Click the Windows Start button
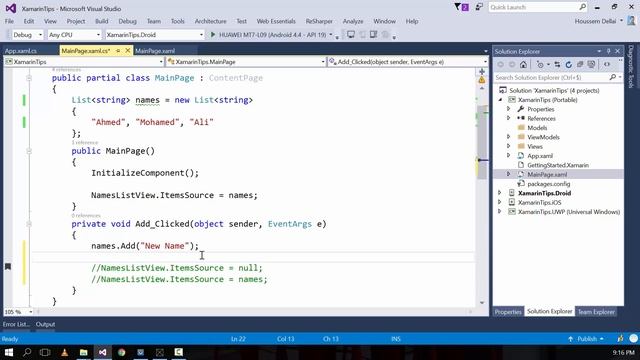This screenshot has width=640, height=360. [9, 352]
